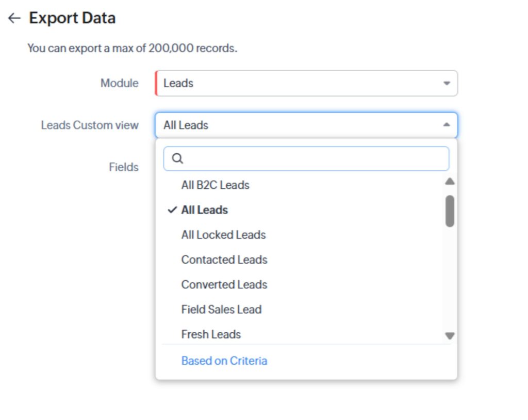Click the Module caret arrow
This screenshot has height=420, width=528.
tap(447, 83)
